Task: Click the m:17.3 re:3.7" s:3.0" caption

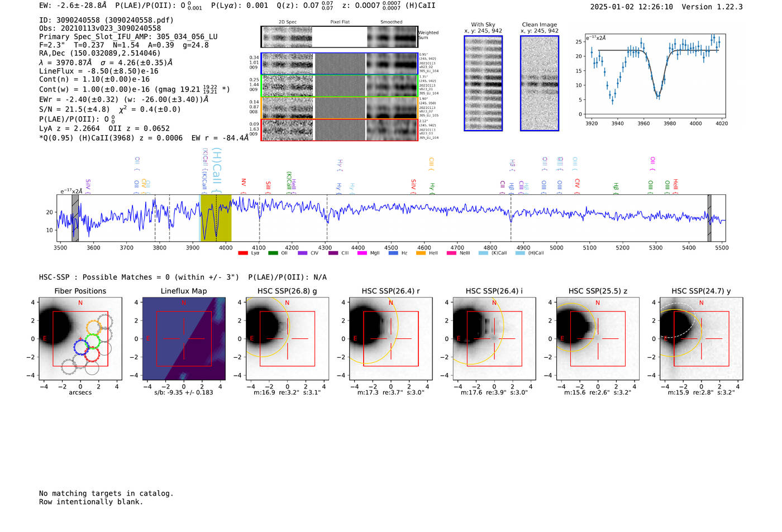Action: tap(390, 392)
